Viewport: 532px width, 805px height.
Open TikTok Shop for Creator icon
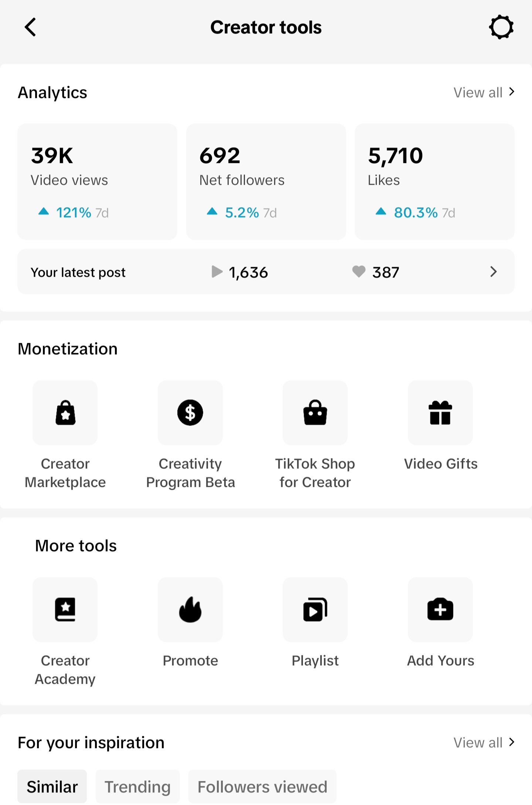point(315,413)
